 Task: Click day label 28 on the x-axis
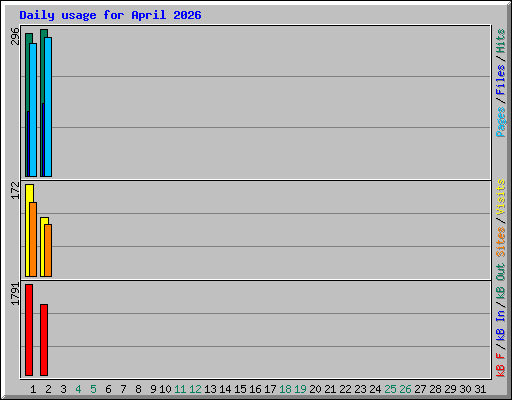pos(435,389)
